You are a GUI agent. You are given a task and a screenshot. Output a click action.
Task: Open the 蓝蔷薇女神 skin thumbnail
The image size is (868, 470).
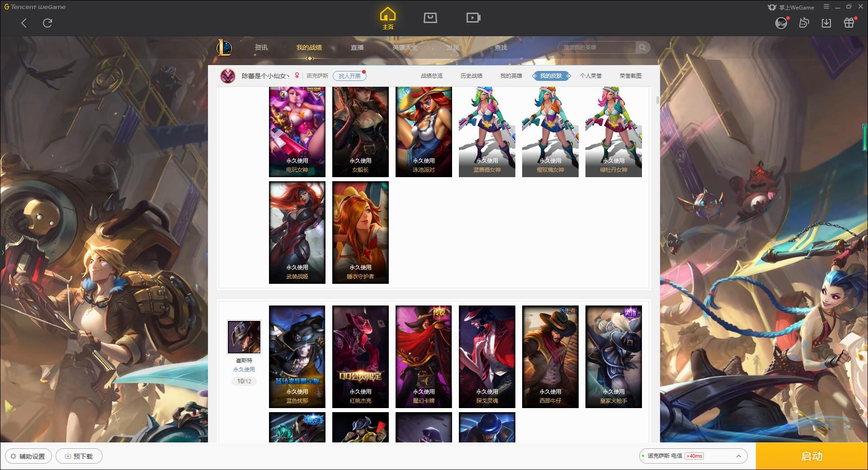[487, 132]
